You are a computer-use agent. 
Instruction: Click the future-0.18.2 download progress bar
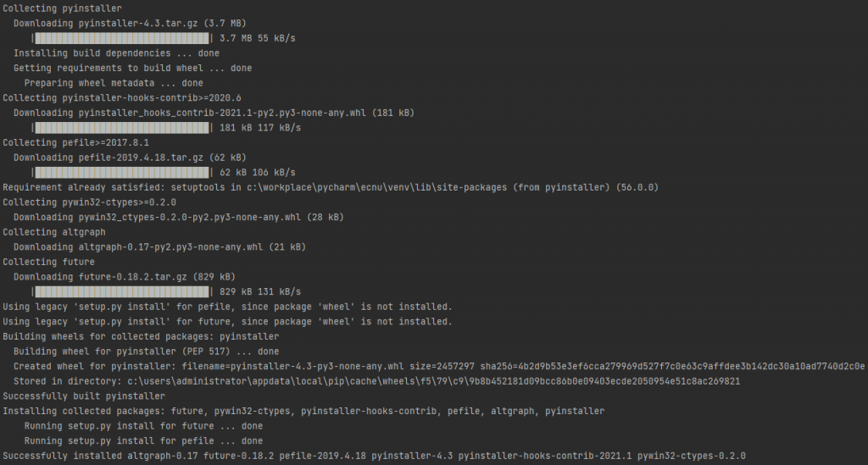[x=122, y=292]
